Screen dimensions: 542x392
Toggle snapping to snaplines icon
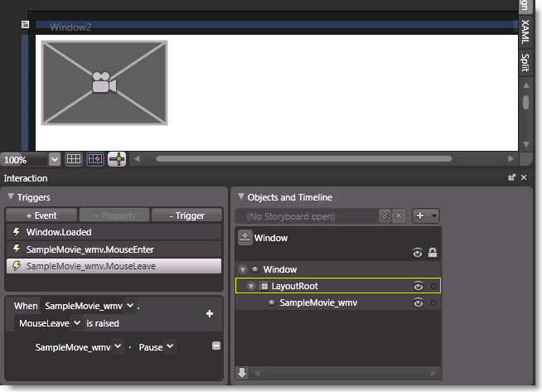117,159
